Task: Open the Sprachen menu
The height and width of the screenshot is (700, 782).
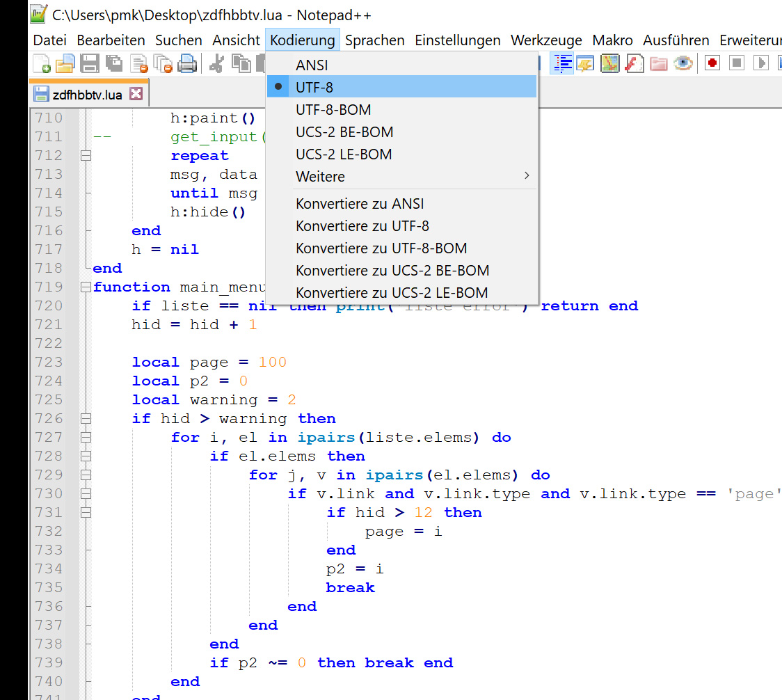Action: point(375,40)
